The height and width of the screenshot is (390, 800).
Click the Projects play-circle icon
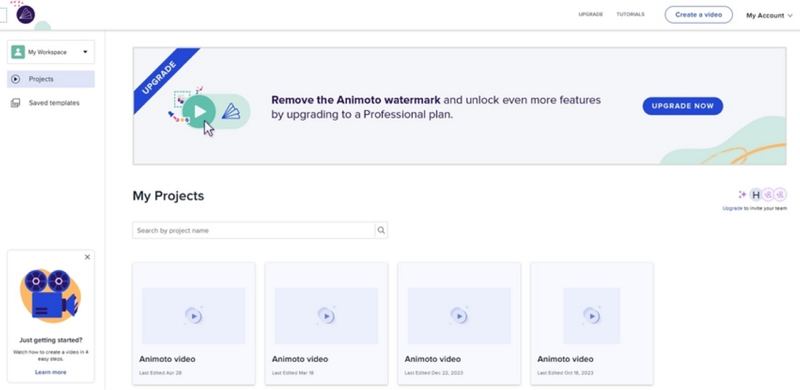16,79
